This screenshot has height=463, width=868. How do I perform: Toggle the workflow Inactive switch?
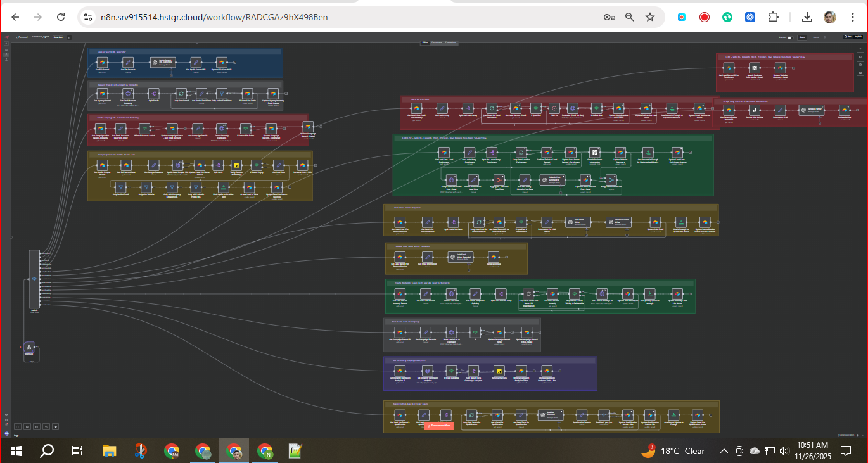click(x=789, y=37)
